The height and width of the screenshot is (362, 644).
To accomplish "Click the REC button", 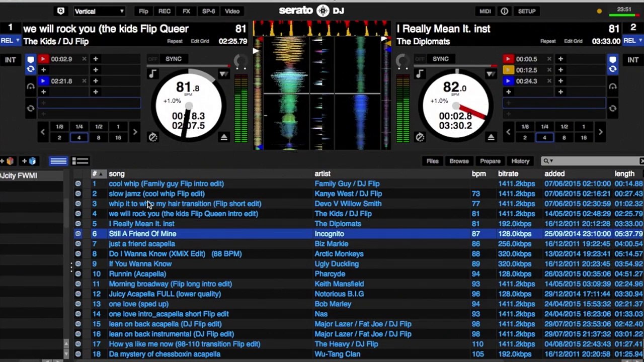I will pos(165,11).
